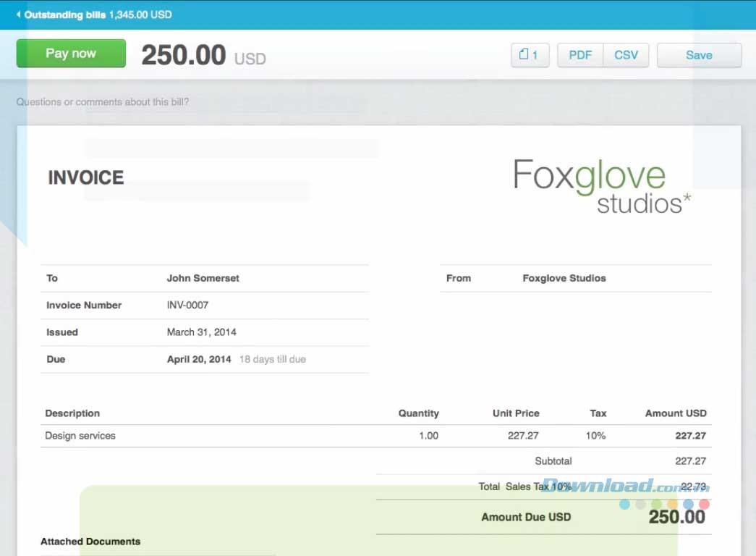Select the INVOICE heading

(x=85, y=177)
